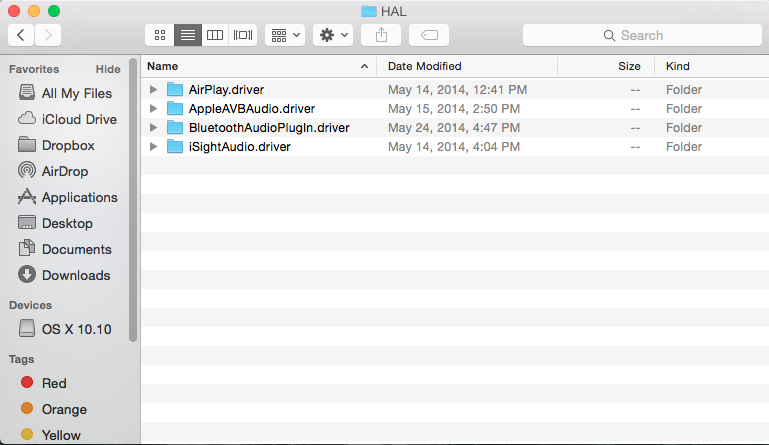Click the Tags section heading
This screenshot has height=445, width=769.
click(x=22, y=359)
